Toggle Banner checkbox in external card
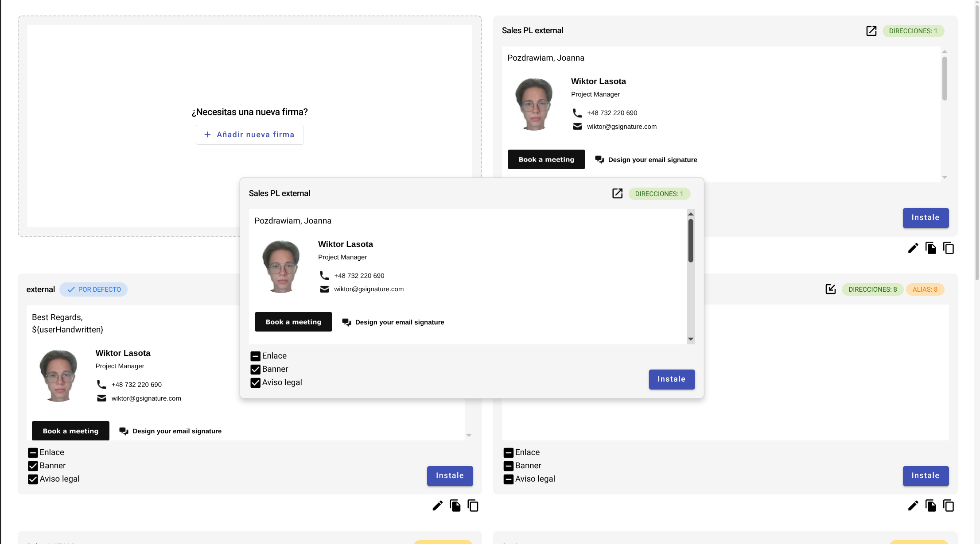The height and width of the screenshot is (544, 980). [33, 466]
